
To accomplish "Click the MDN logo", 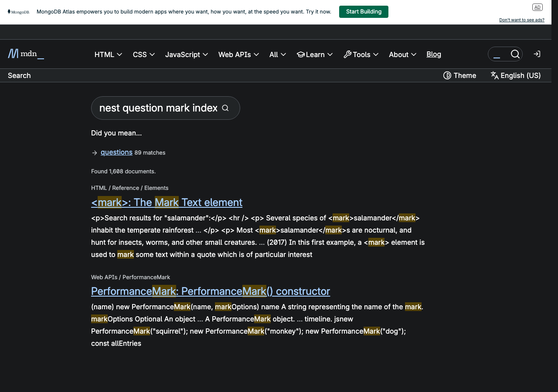I will pos(25,54).
